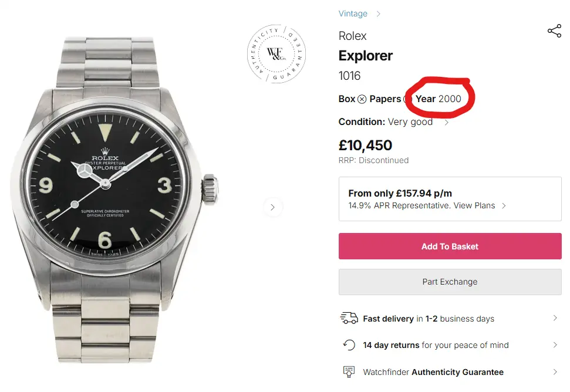
Task: Click the From only £157.94 p/m box
Action: 450,199
